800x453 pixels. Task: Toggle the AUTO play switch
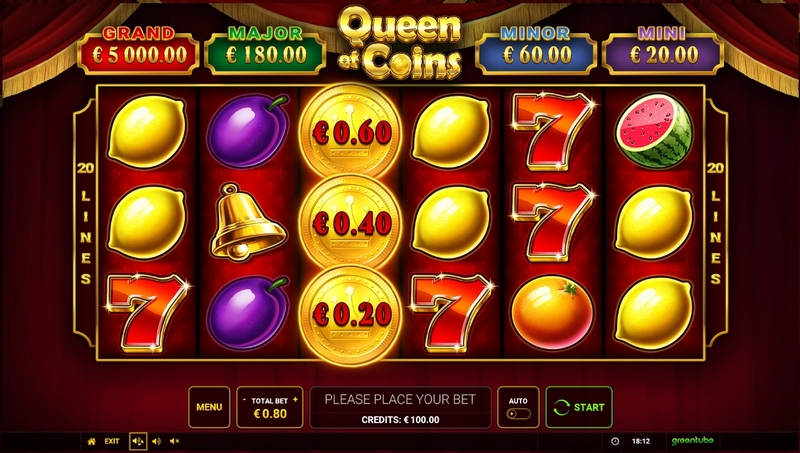[518, 413]
